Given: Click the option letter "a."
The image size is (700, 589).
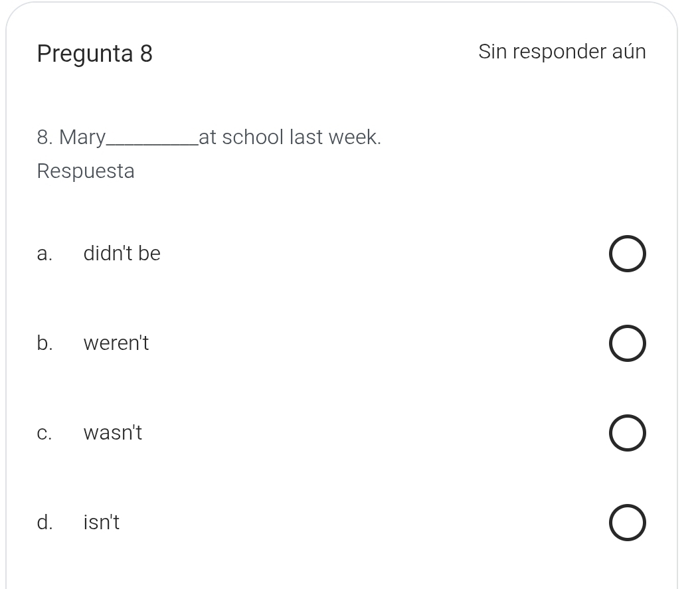Looking at the screenshot, I should click(x=44, y=253).
